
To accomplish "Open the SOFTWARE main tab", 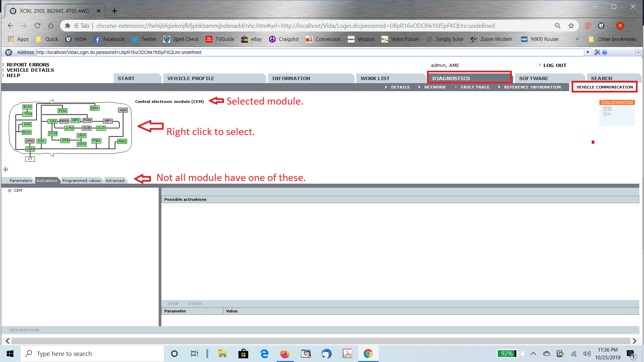I will point(533,78).
